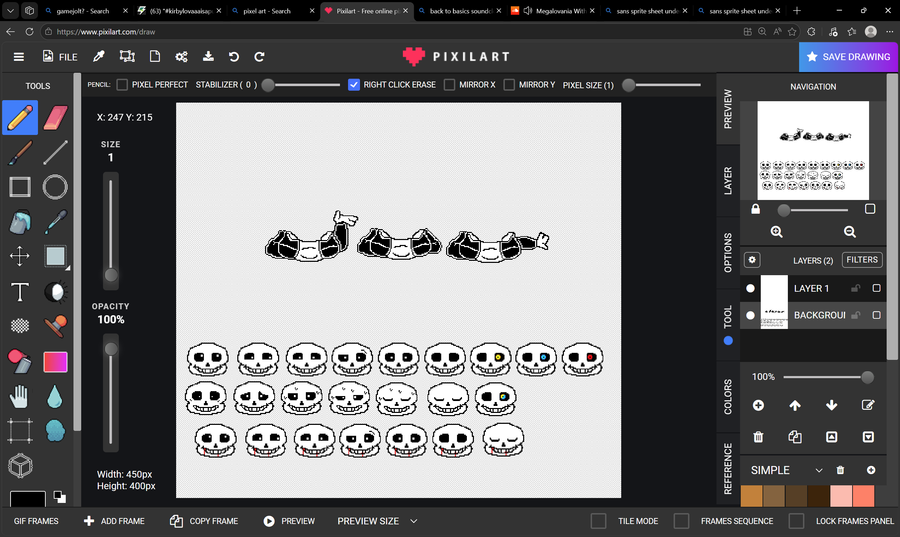
Task: Click Copy Frame
Action: (204, 521)
